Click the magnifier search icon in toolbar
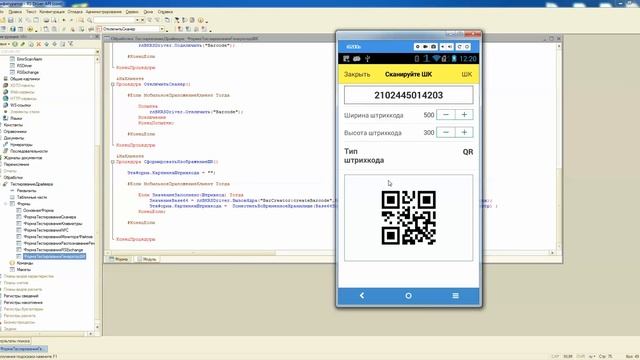Image resolution: width=640 pixels, height=360 pixels. point(89,20)
